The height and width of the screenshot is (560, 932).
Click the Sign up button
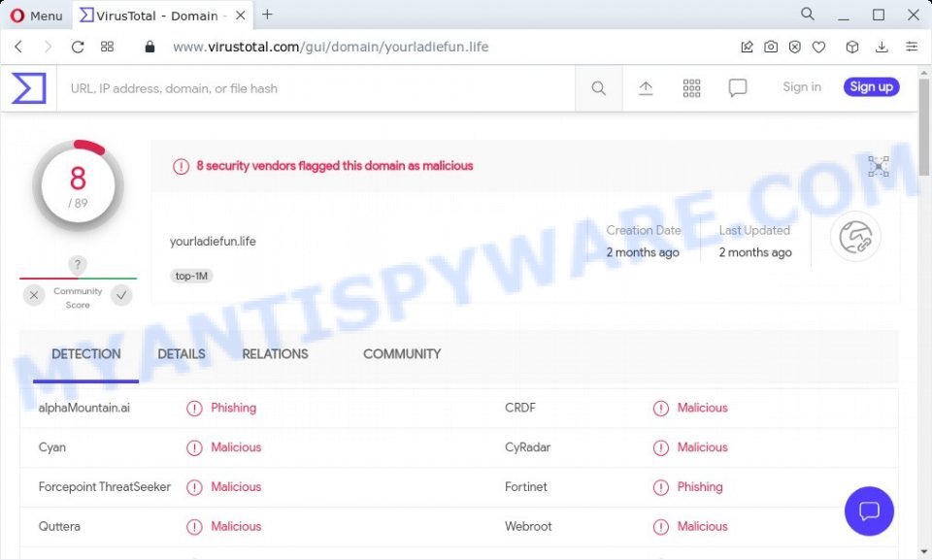point(872,86)
